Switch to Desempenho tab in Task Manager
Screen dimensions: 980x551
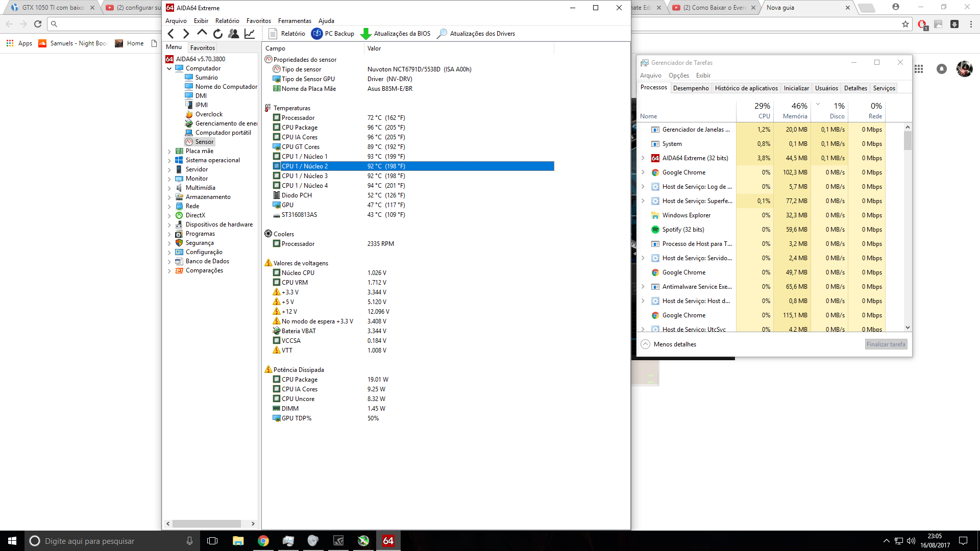(x=691, y=88)
